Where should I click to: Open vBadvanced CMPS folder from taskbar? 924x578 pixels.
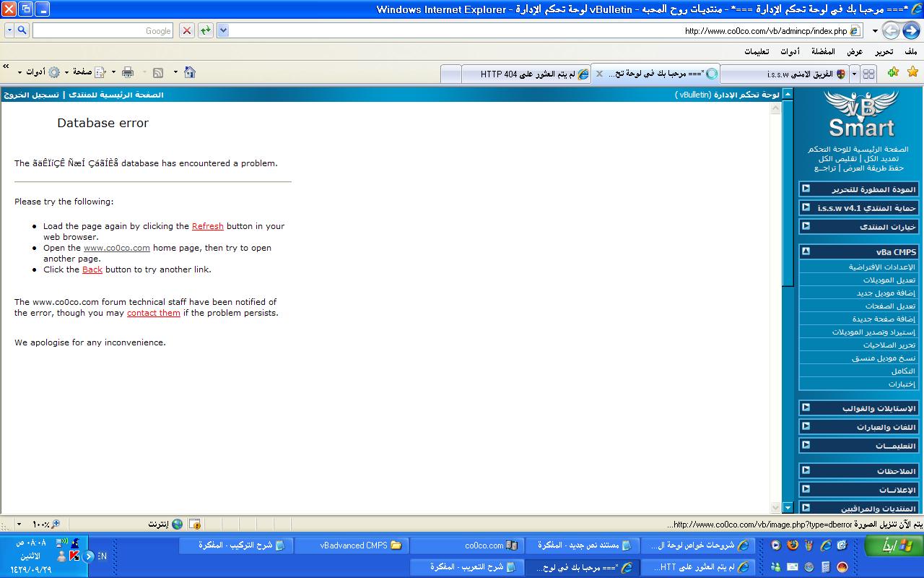coord(352,545)
